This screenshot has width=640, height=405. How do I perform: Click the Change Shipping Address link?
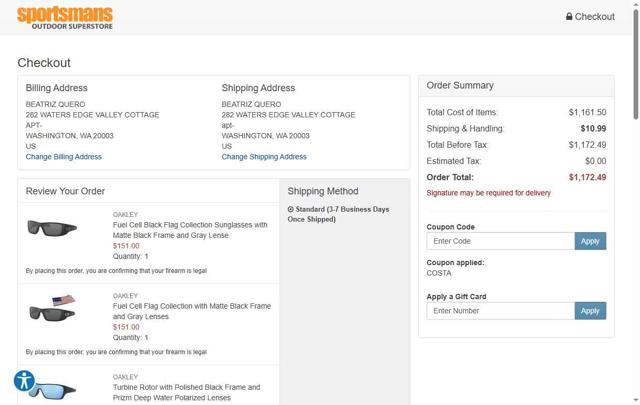264,157
